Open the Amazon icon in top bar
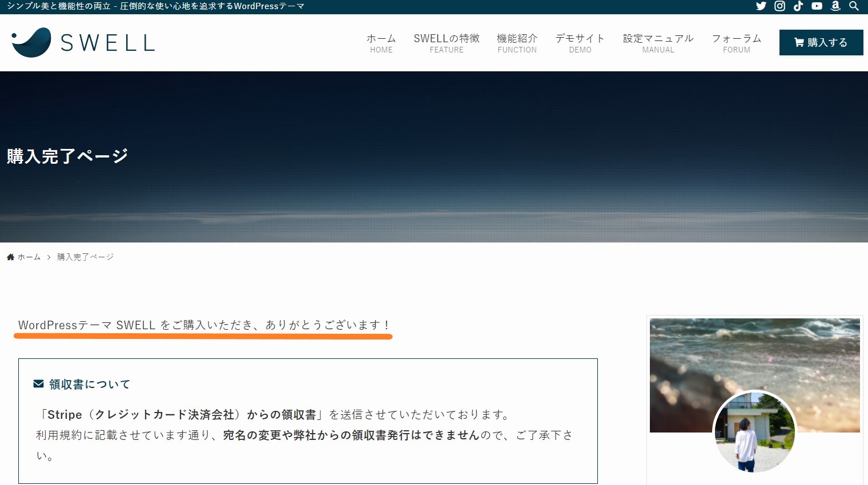Screen dimensions: 868x485 835,6
